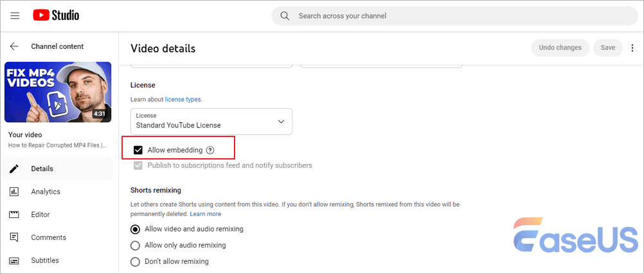
Task: Click the Analytics bar chart icon
Action: 14,192
